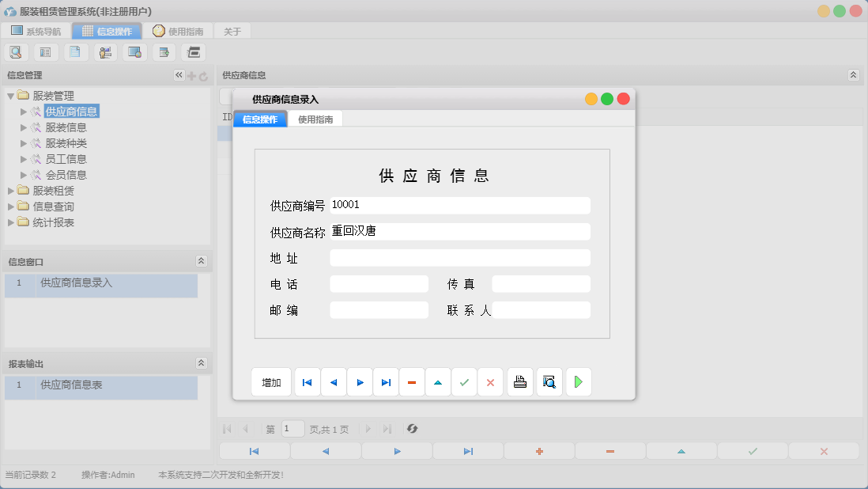Click the green checkmark in the dialog toolbar

[464, 382]
